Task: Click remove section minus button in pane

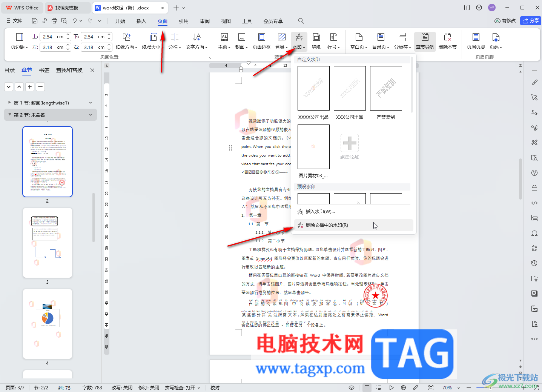Action: pyautogui.click(x=40, y=87)
